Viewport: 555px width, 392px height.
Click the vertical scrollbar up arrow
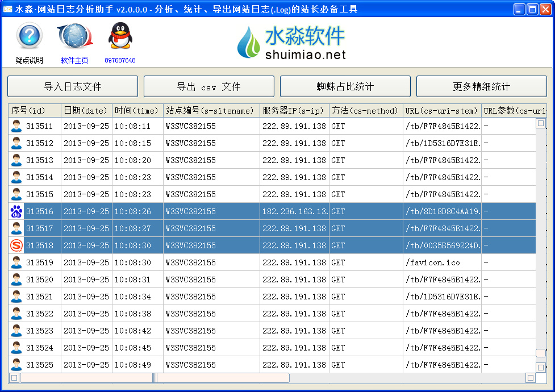tap(540, 123)
